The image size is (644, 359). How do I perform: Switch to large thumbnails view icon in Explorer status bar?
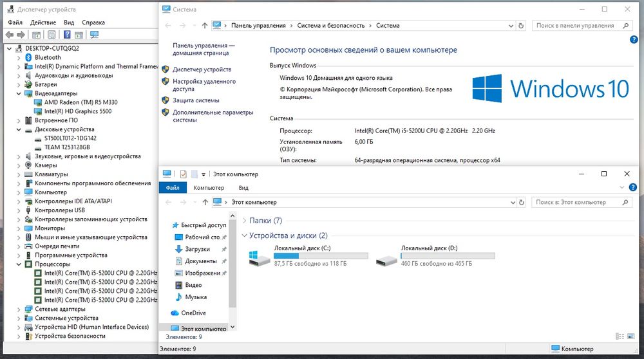(631, 336)
